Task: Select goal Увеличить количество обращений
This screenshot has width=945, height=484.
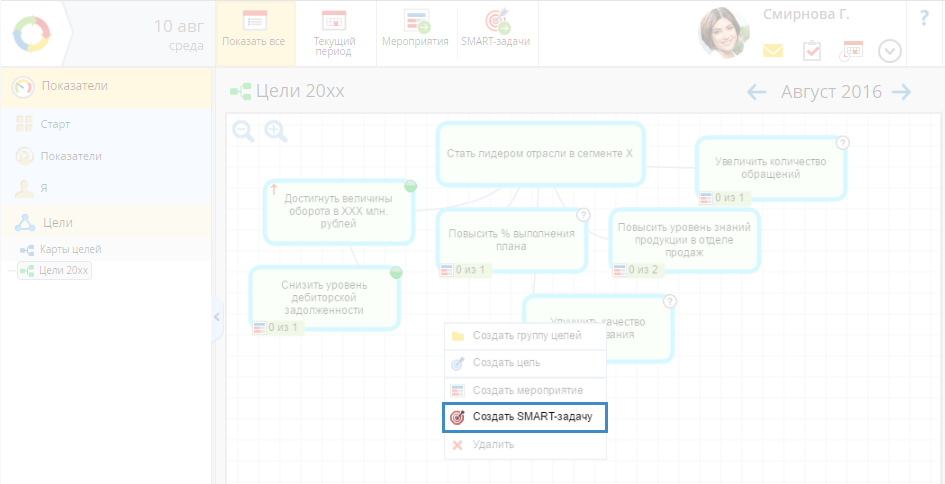Action: click(770, 168)
